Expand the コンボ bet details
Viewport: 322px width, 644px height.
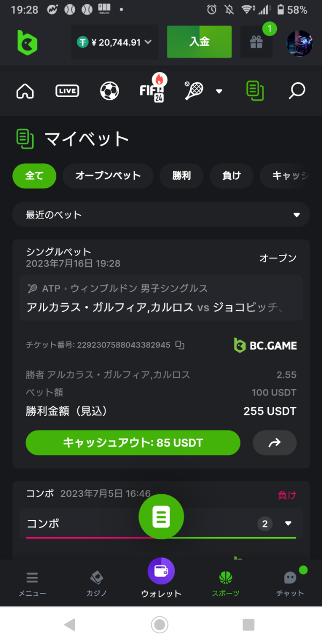click(288, 523)
